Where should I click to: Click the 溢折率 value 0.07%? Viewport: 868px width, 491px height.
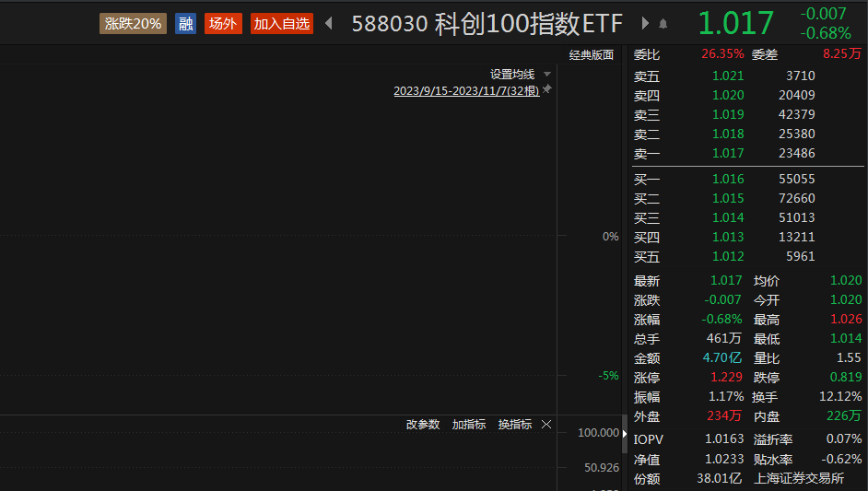pos(844,439)
